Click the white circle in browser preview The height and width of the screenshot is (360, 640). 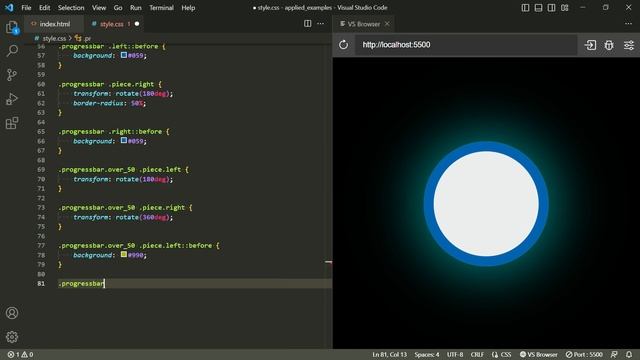click(486, 204)
